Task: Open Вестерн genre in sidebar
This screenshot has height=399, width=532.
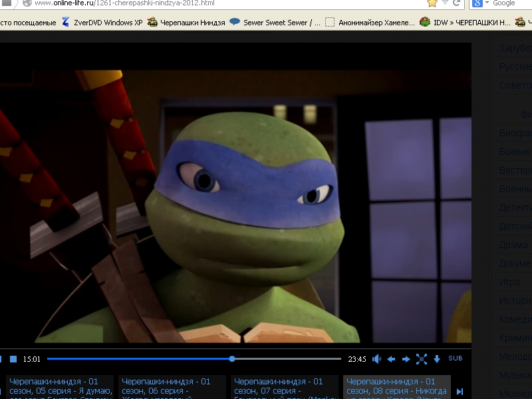Action: [x=515, y=170]
